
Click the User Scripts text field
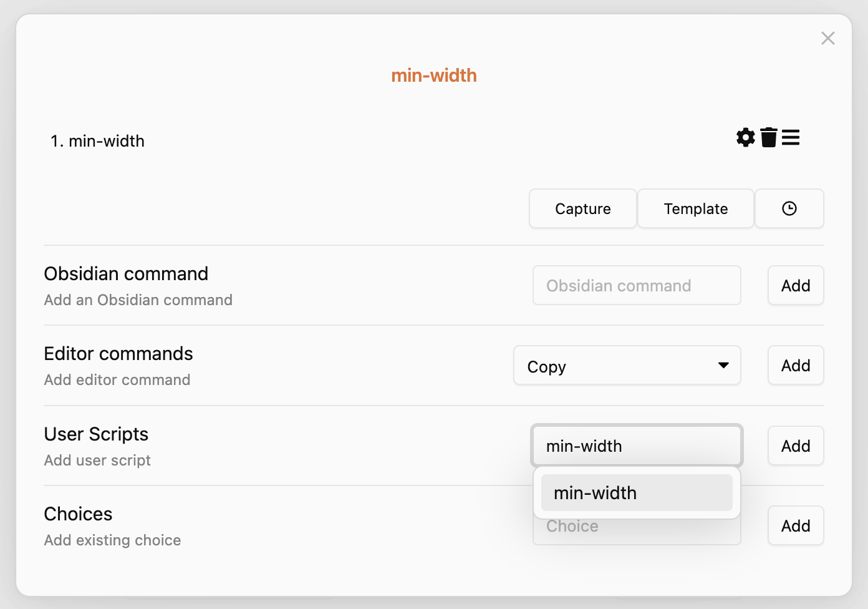(x=637, y=446)
